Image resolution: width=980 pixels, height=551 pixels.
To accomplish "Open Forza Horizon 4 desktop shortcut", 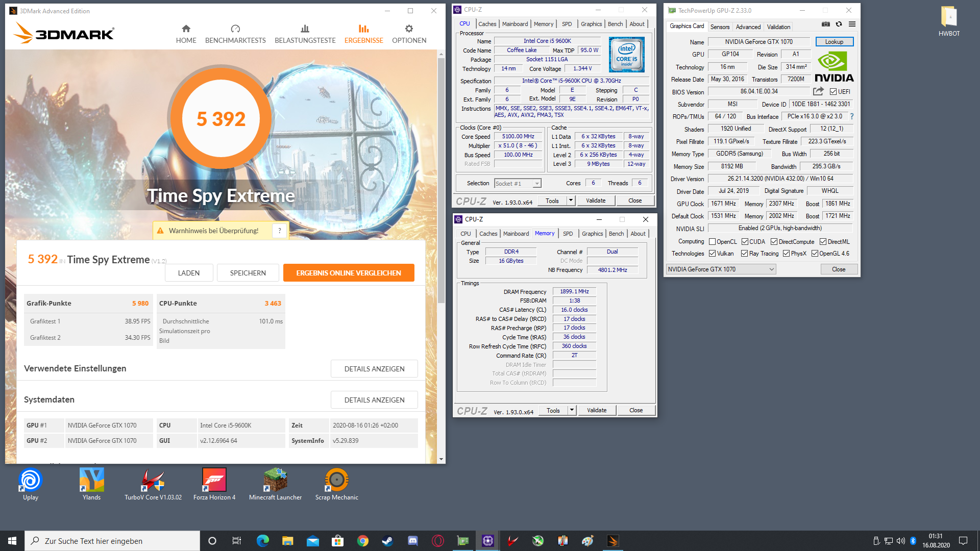I will pos(214,485).
